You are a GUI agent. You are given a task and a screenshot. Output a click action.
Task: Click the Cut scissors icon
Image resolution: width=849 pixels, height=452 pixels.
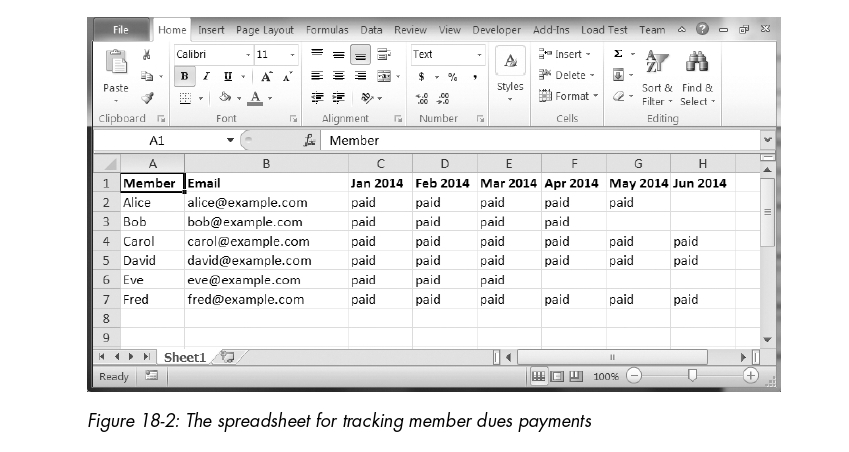[148, 55]
